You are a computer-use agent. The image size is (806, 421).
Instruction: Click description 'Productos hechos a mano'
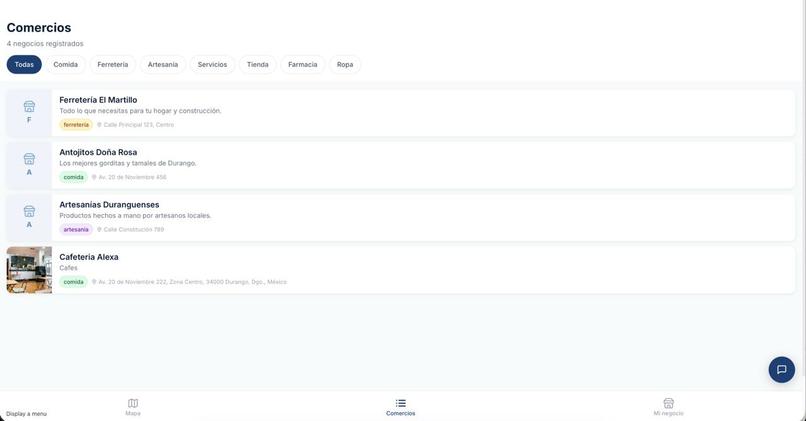[135, 216]
